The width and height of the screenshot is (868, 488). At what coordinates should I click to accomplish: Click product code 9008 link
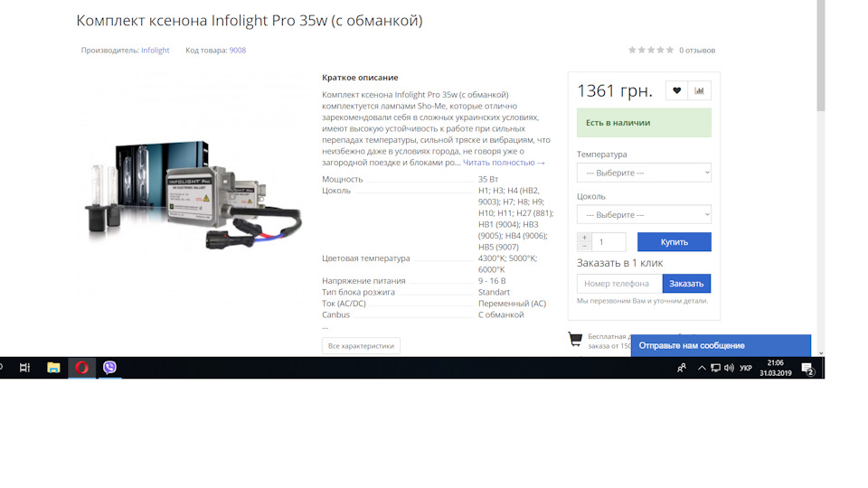tap(238, 50)
